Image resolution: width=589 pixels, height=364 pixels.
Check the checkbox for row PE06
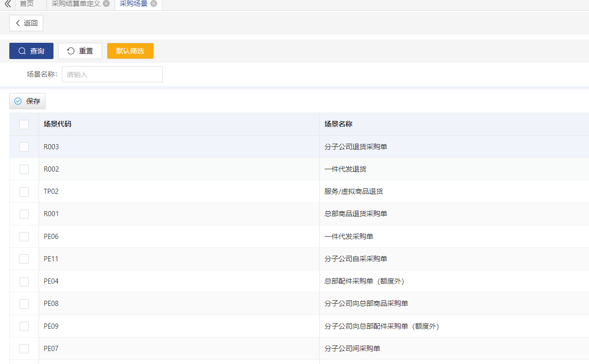click(24, 236)
